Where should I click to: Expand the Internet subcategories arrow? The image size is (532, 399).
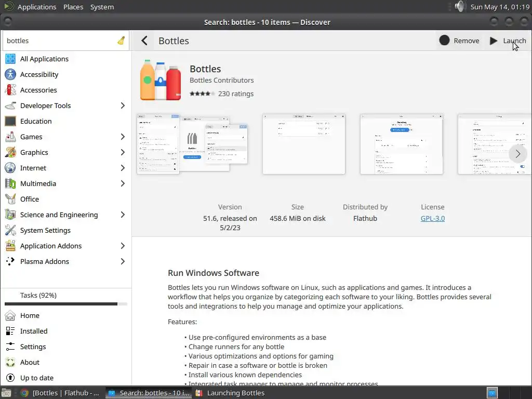pyautogui.click(x=123, y=168)
